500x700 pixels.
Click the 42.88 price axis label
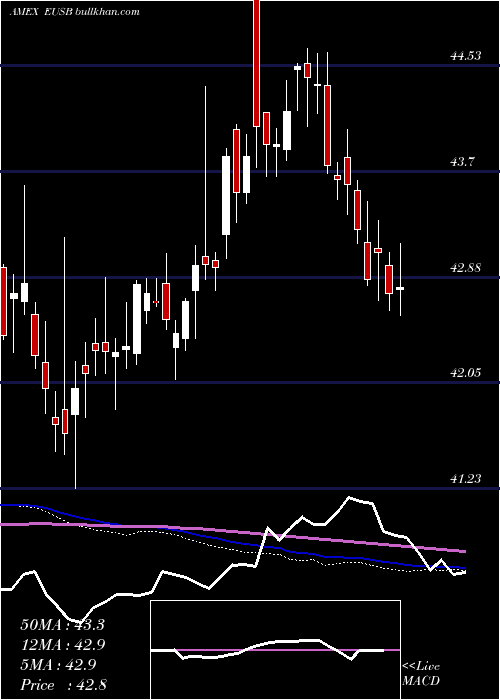click(x=466, y=268)
